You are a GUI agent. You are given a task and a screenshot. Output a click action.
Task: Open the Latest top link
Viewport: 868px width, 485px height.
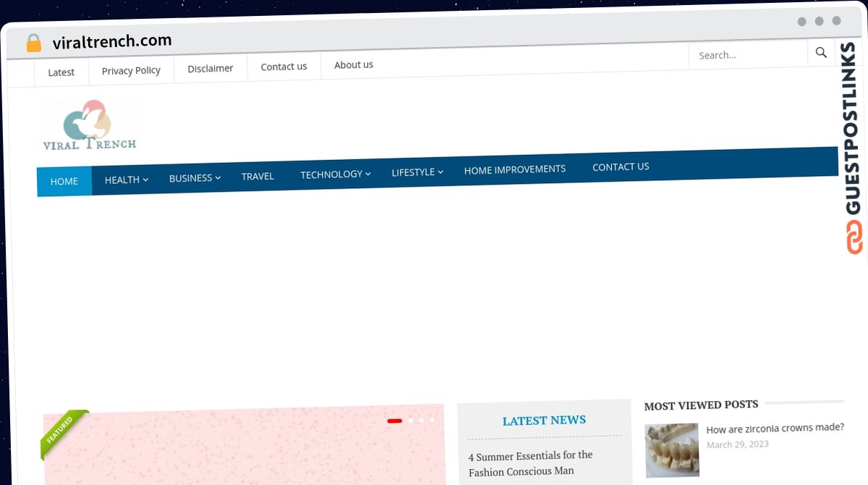click(61, 72)
